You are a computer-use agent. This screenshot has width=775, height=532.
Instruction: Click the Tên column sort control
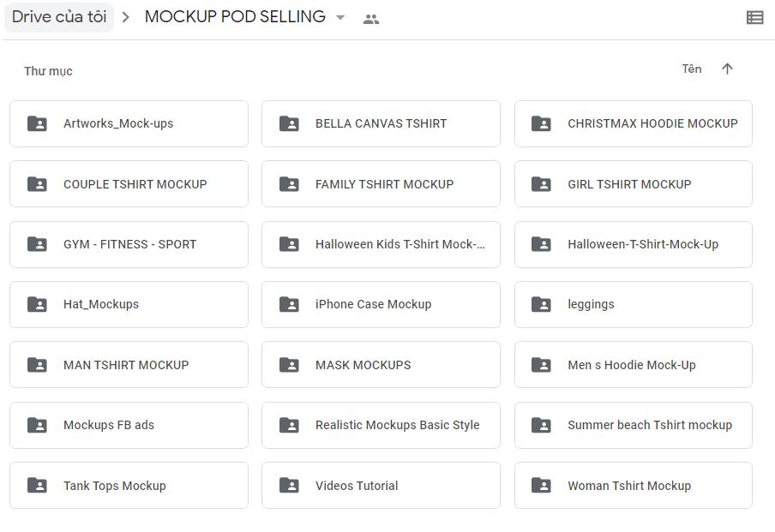pos(692,69)
